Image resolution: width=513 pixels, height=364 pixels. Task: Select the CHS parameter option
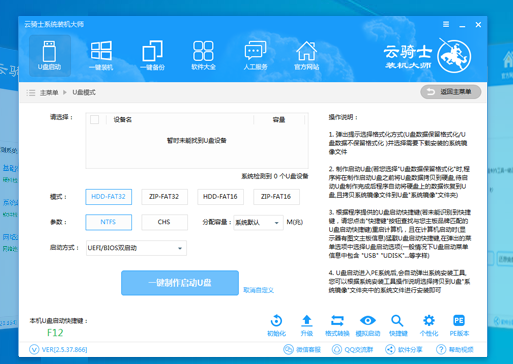[x=164, y=222]
